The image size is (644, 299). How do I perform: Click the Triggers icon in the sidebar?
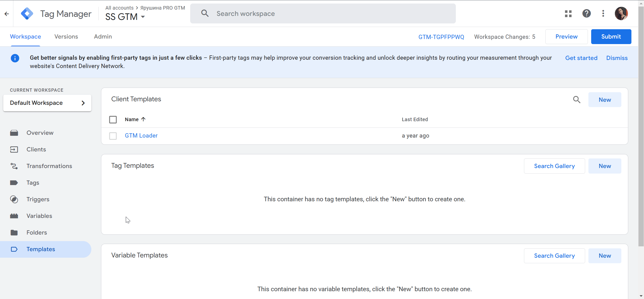point(14,199)
